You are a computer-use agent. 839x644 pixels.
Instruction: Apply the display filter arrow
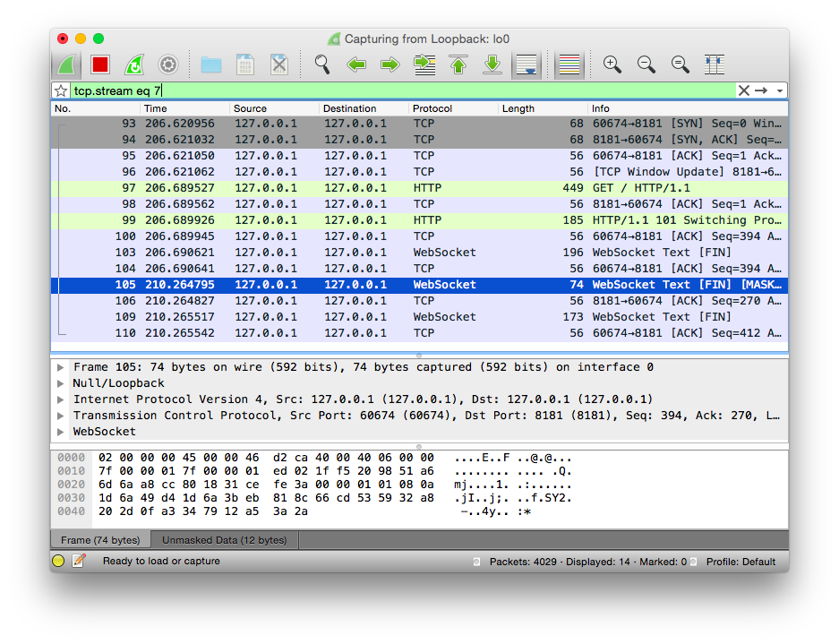tap(761, 90)
